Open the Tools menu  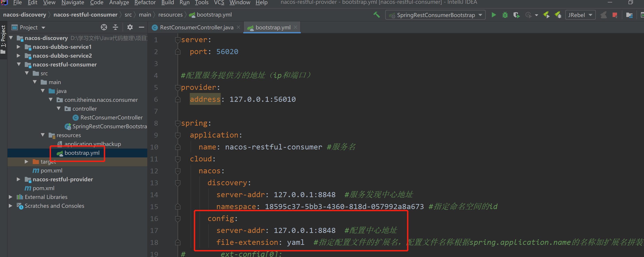pos(202,2)
